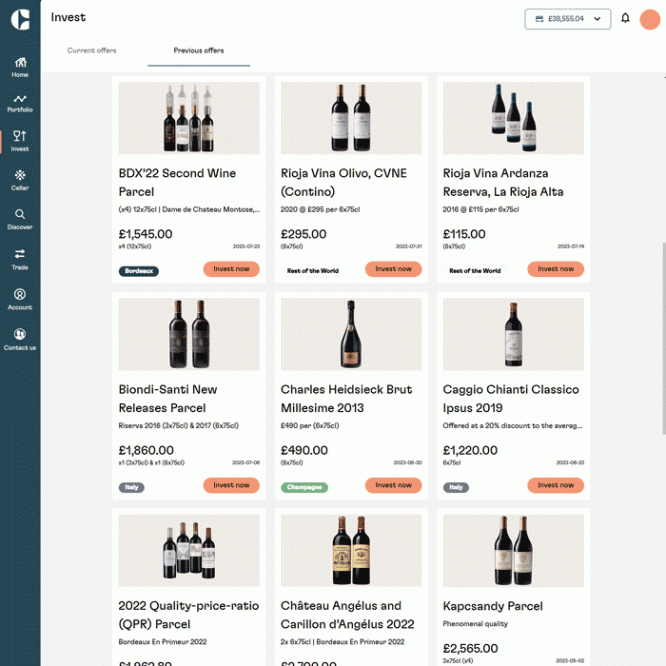This screenshot has width=666, height=666.
Task: Click 'Offered at a 20% discount' description
Action: coord(512,426)
